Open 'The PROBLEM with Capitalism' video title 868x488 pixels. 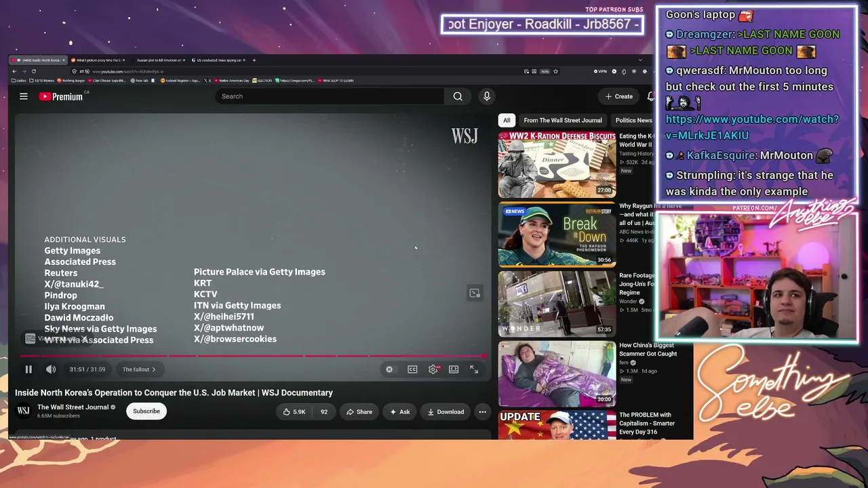646,424
